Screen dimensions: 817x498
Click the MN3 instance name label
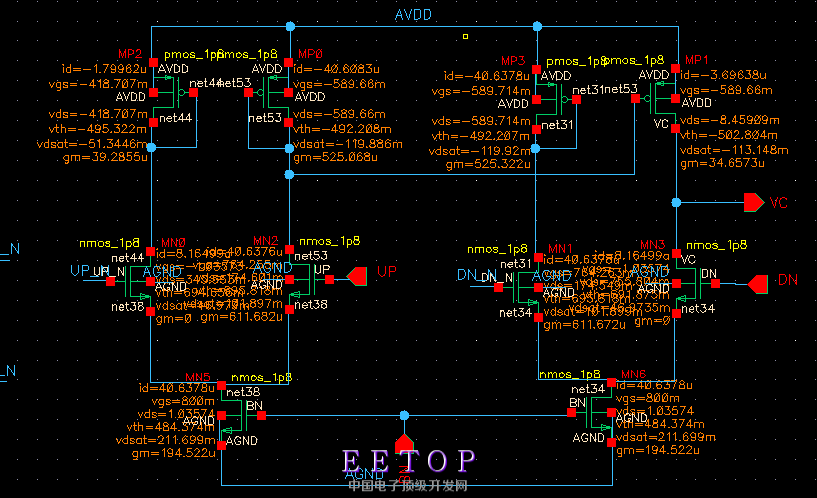click(x=652, y=244)
